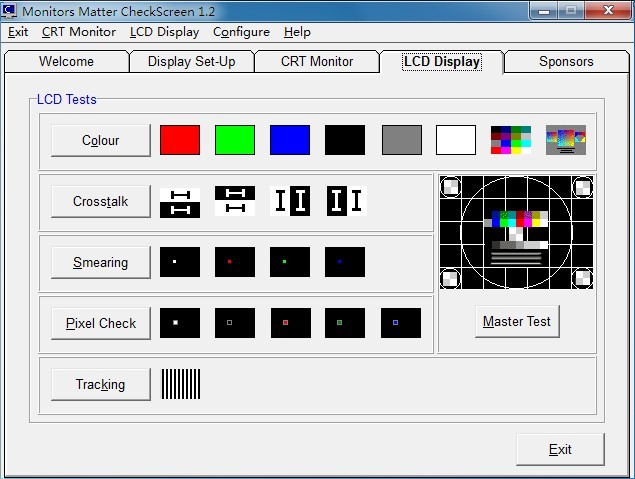Select the last crosstalk vertical bars icon

pos(345,201)
